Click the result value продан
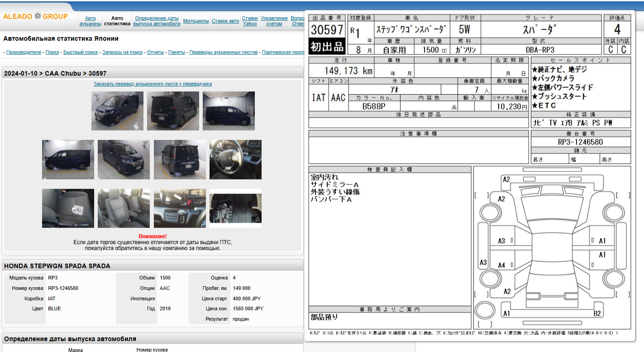The image size is (644, 352). click(241, 319)
